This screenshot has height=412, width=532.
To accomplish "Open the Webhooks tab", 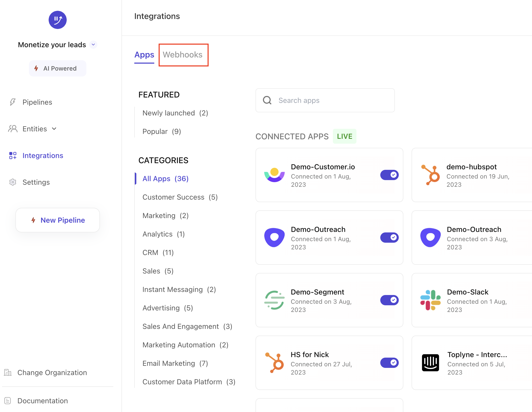I will click(183, 55).
